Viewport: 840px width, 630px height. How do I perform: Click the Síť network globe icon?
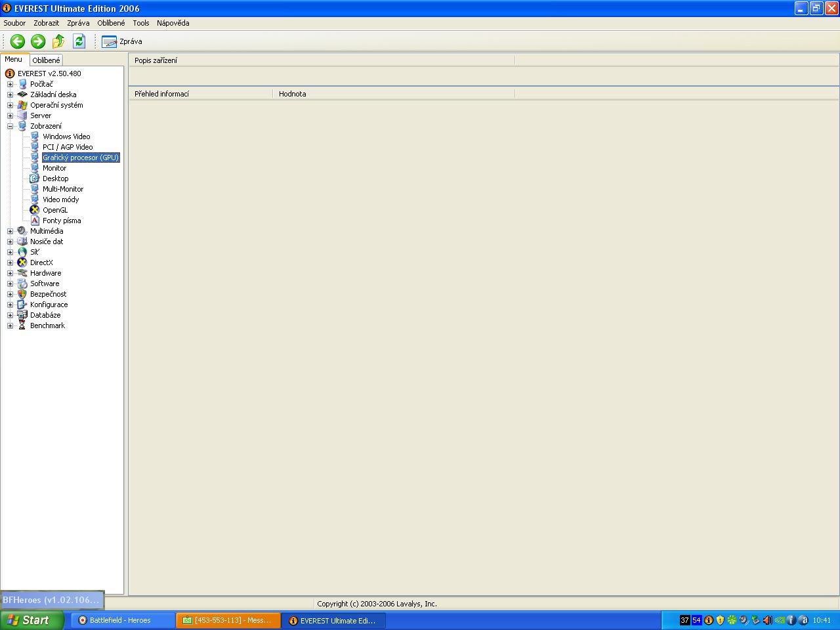pos(22,252)
